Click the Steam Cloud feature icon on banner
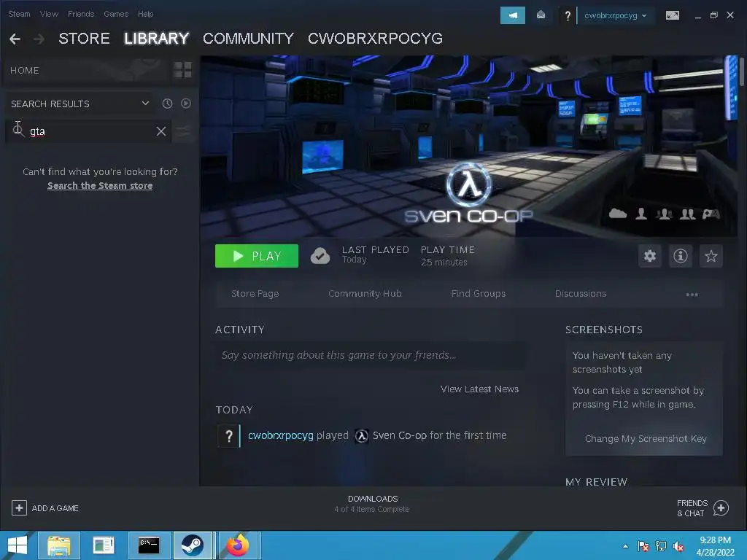 click(x=618, y=214)
